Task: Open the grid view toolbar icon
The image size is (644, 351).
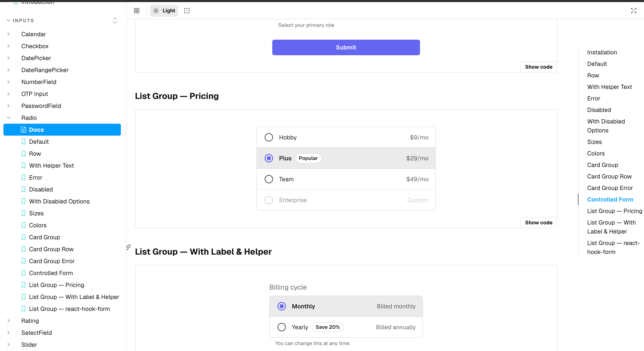Action: click(x=136, y=11)
